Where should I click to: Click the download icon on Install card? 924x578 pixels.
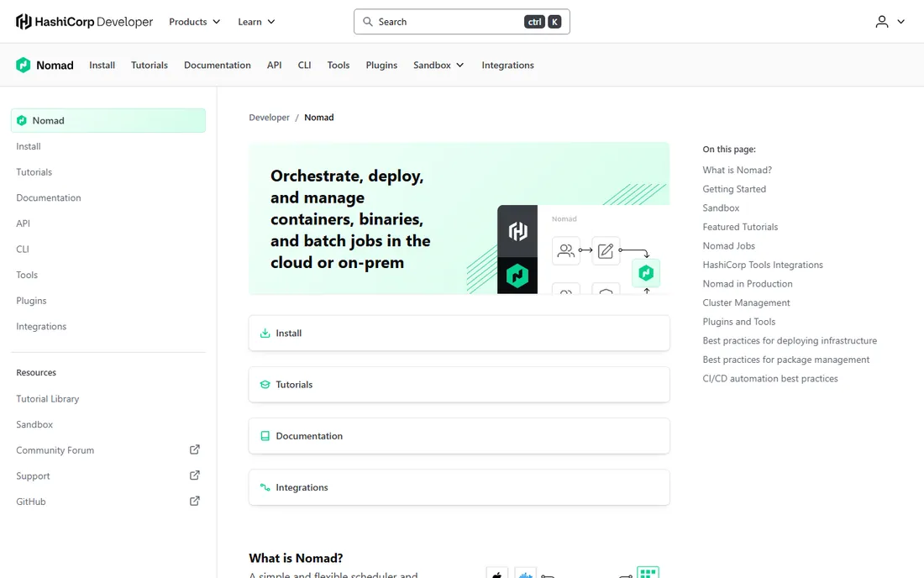click(x=265, y=333)
